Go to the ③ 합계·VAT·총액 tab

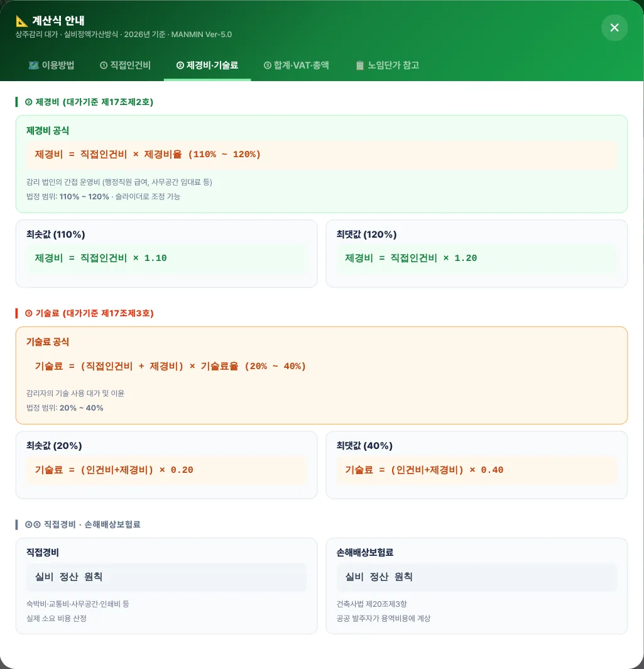pos(296,65)
